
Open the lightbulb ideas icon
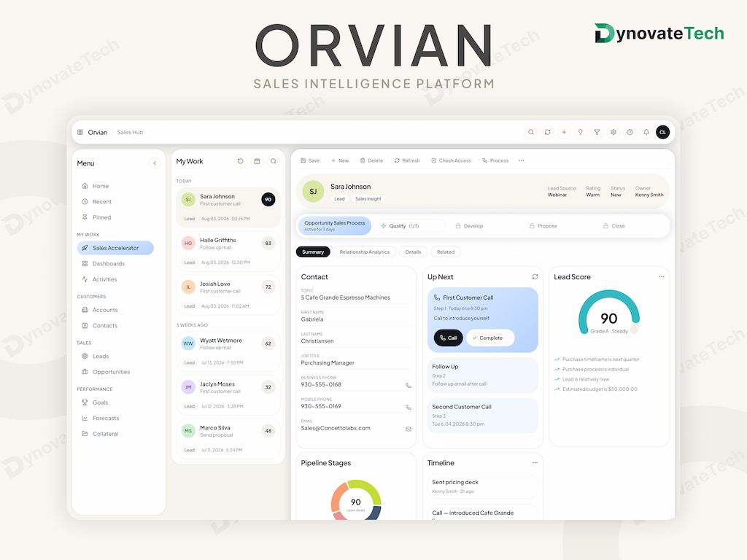coord(580,133)
